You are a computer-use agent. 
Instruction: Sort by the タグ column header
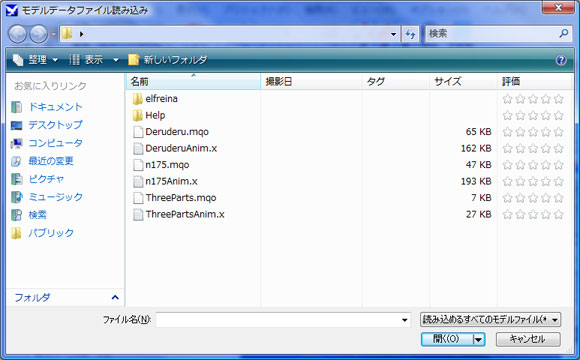coord(395,81)
